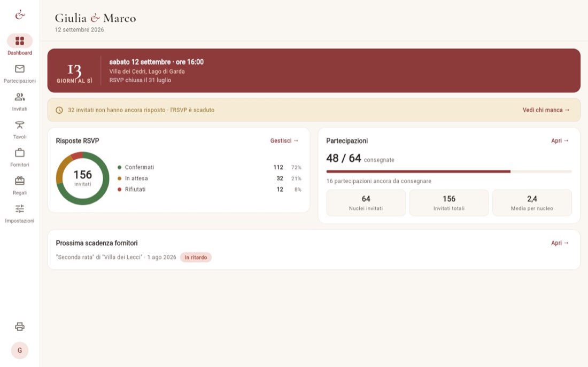This screenshot has width=588, height=367.
Task: Click the ampersand logo in the sidebar
Action: click(20, 15)
